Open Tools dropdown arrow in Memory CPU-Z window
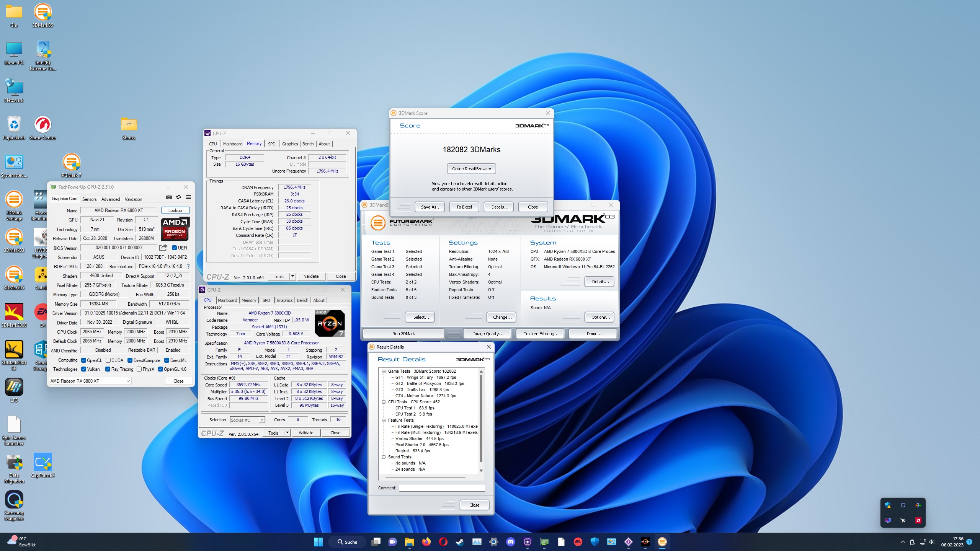Viewport: 980px width, 551px height. (292, 276)
